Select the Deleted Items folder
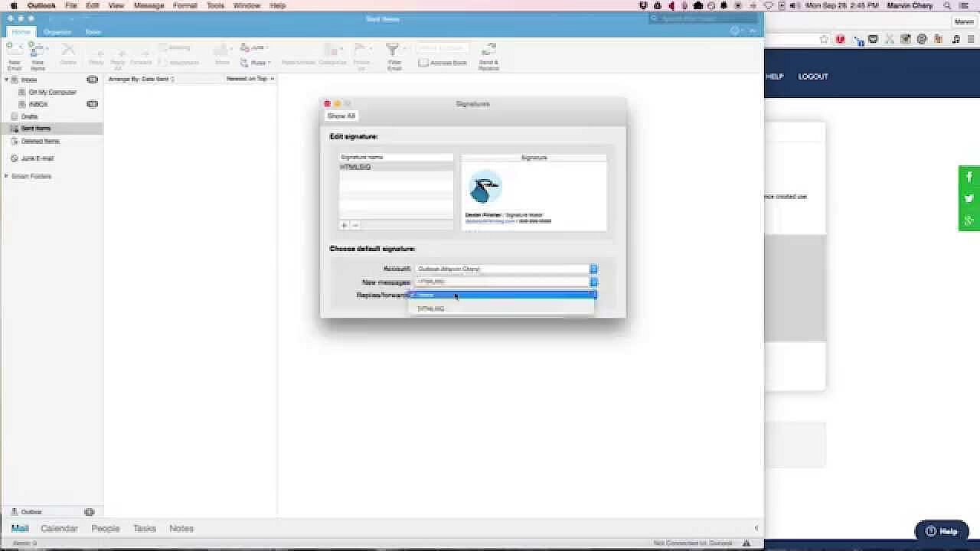This screenshot has width=980, height=551. [40, 141]
